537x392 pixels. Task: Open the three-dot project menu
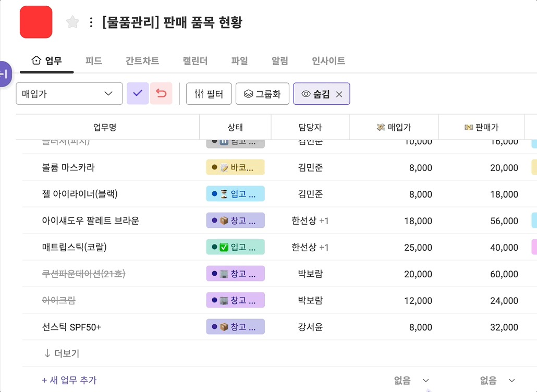click(x=91, y=22)
